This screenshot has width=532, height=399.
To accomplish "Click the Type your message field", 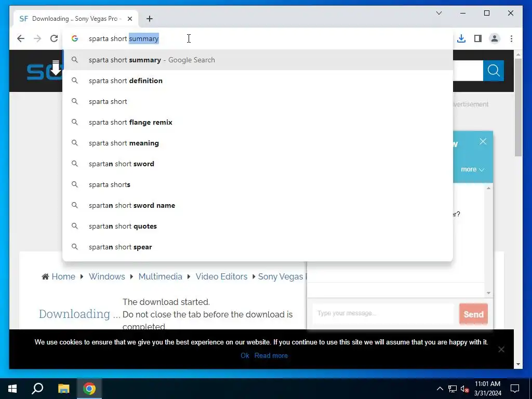I will (x=383, y=313).
